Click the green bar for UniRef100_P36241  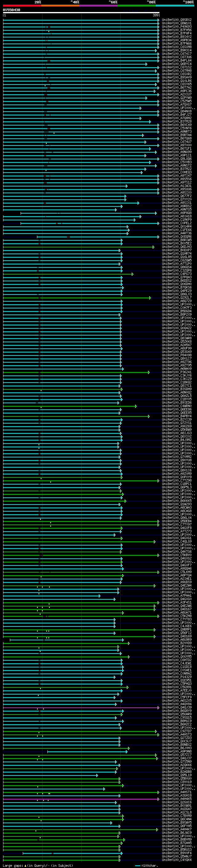(76, 372)
